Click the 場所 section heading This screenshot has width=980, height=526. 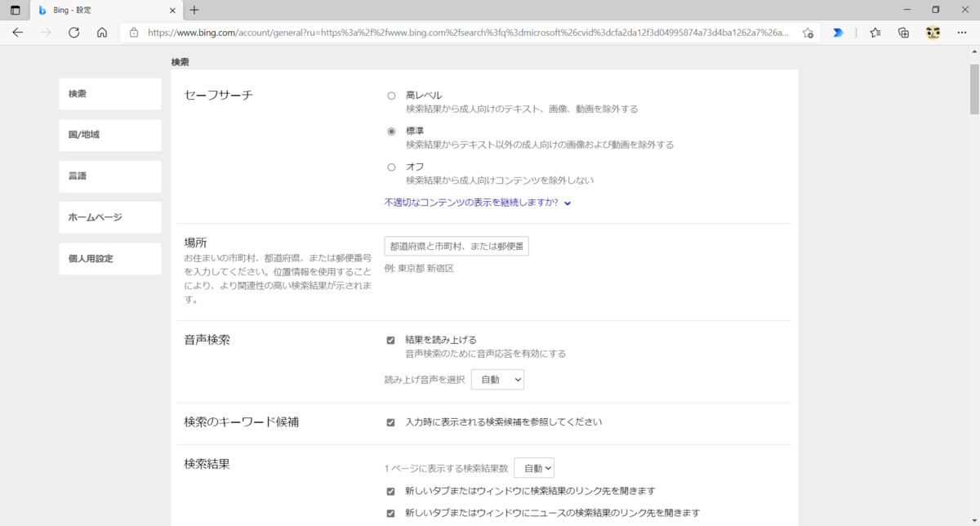pos(196,243)
